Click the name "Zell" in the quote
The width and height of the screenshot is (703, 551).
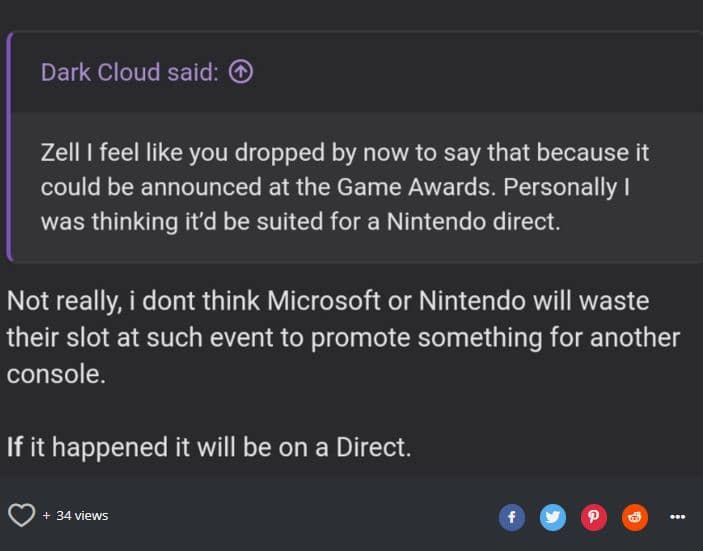coord(61,155)
